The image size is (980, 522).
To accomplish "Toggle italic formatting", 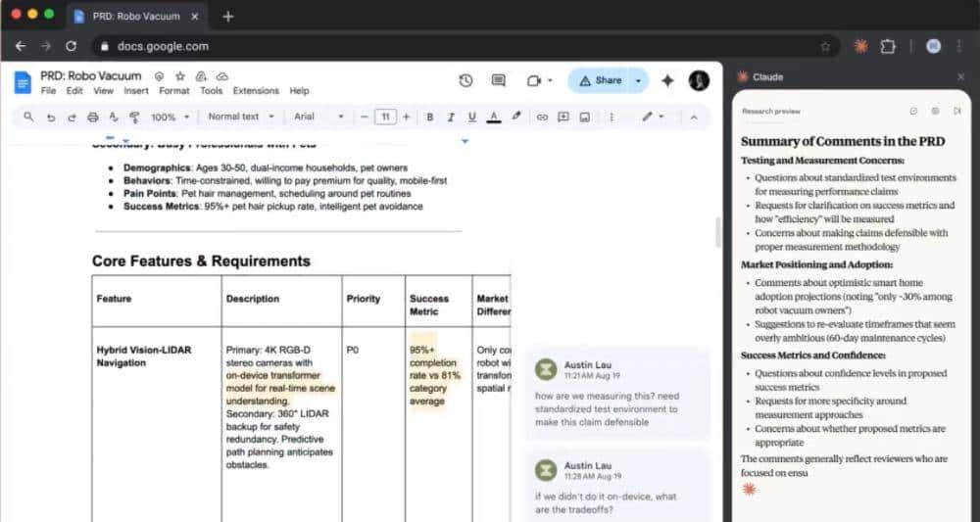I will (451, 117).
